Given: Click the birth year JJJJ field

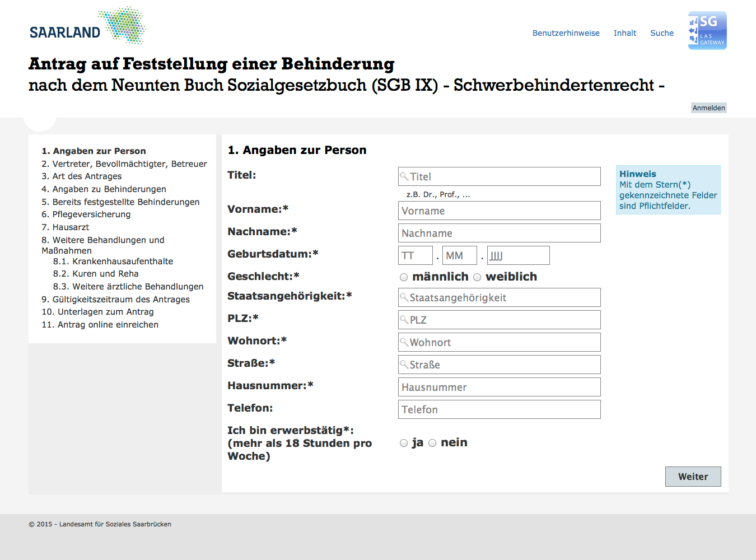Looking at the screenshot, I should click(x=518, y=256).
